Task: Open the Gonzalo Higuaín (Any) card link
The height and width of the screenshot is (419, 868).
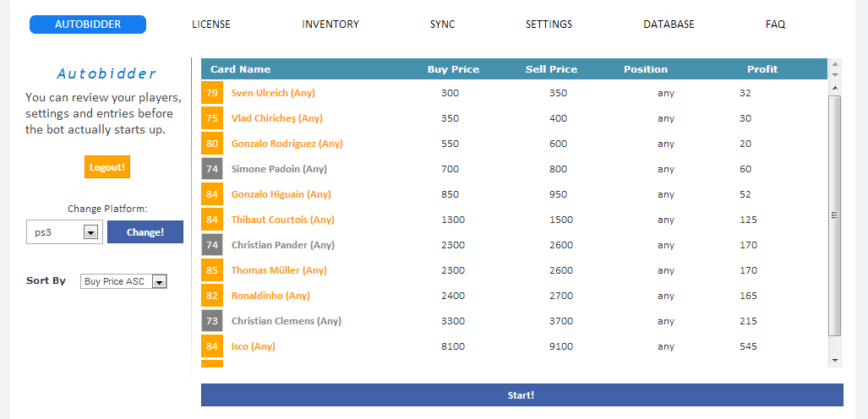Action: pos(281,194)
